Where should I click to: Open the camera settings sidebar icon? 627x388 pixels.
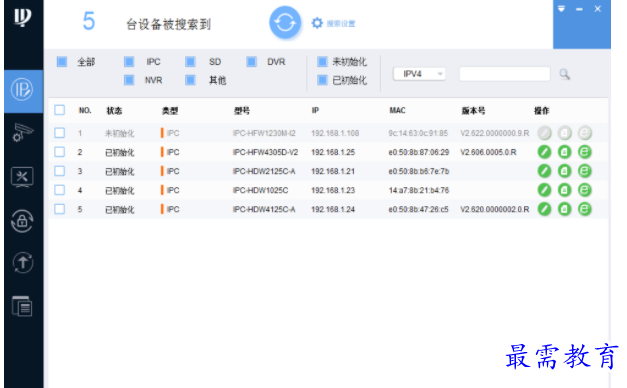tap(22, 133)
